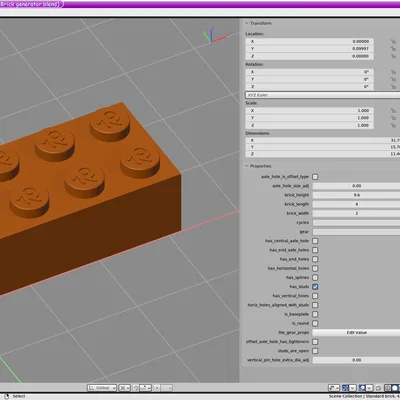Screen dimensions: 400x400
Task: Toggle proportional editing icon in viewport footer
Action: click(157, 388)
